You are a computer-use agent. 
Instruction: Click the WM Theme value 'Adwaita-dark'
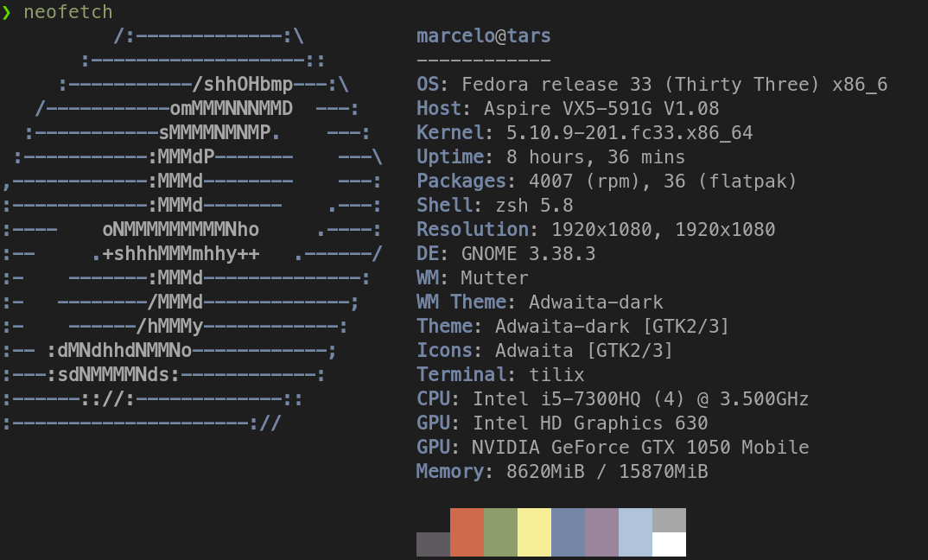point(595,302)
